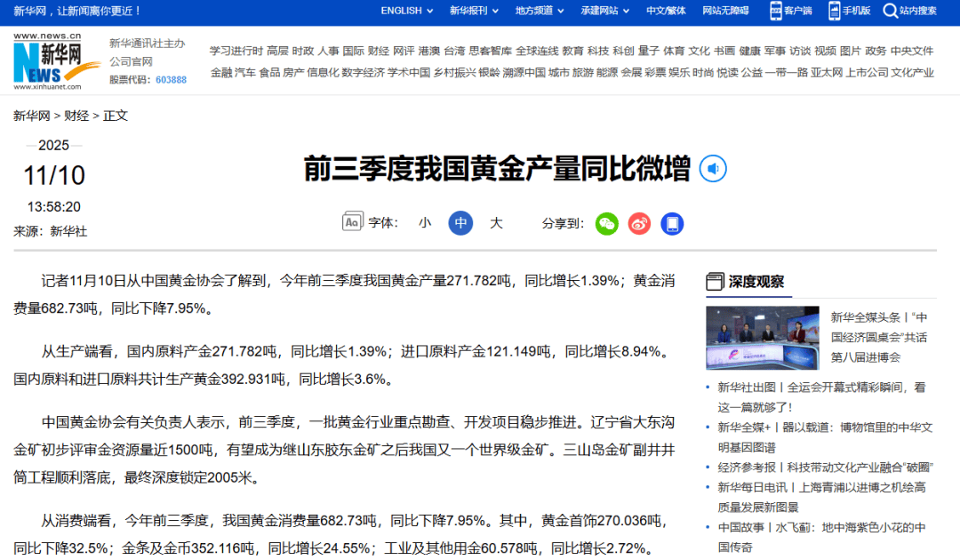The width and height of the screenshot is (960, 560).
Task: Open the 国际 channel
Action: [x=353, y=51]
